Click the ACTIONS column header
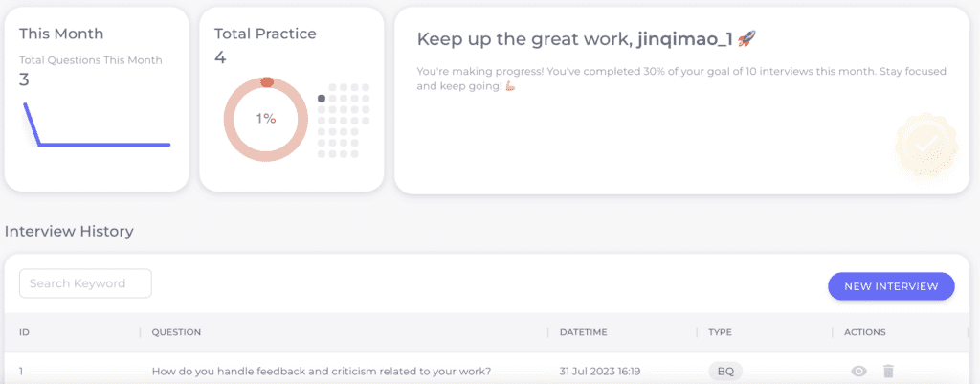Image resolution: width=980 pixels, height=384 pixels. [864, 332]
